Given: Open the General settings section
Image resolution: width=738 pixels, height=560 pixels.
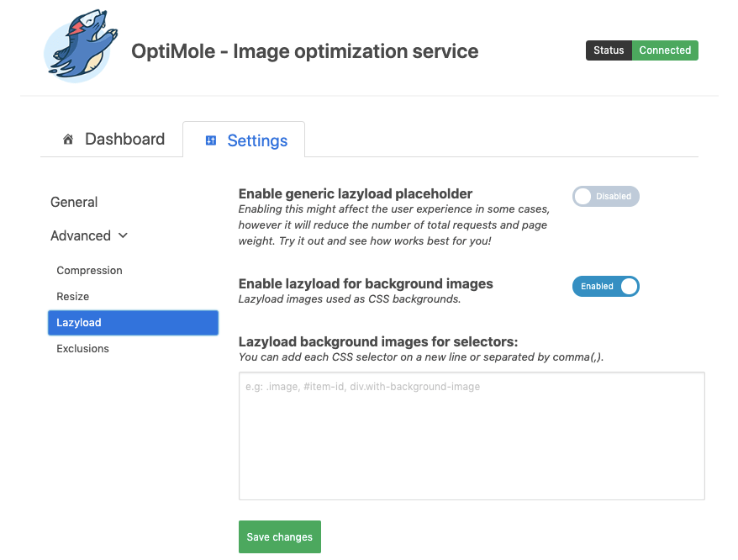Looking at the screenshot, I should click(74, 202).
